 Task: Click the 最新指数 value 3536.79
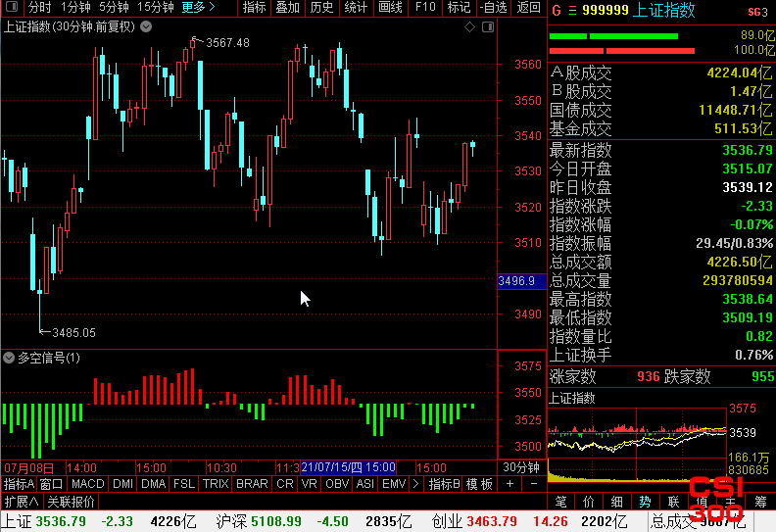click(748, 150)
